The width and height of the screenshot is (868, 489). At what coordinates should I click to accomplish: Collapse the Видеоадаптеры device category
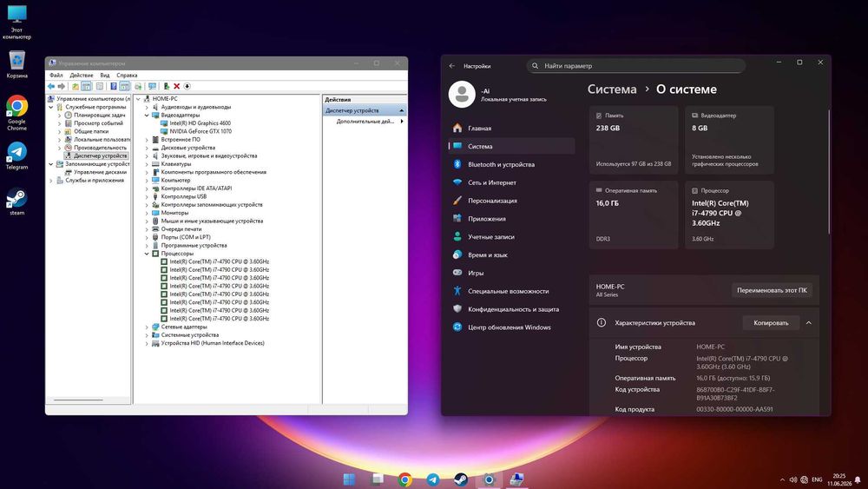pos(147,116)
